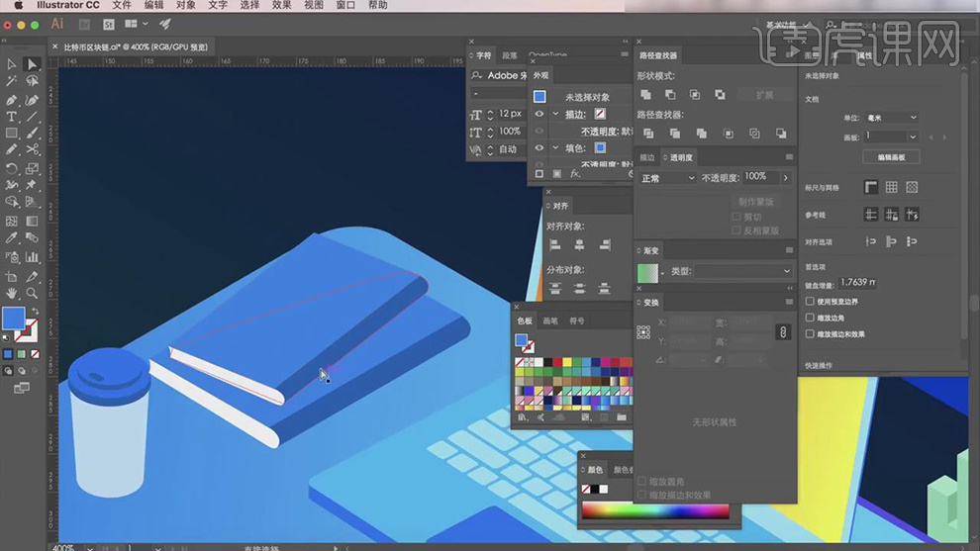Image resolution: width=980 pixels, height=551 pixels.
Task: Expand the 填色 fill row chevron
Action: click(x=555, y=148)
